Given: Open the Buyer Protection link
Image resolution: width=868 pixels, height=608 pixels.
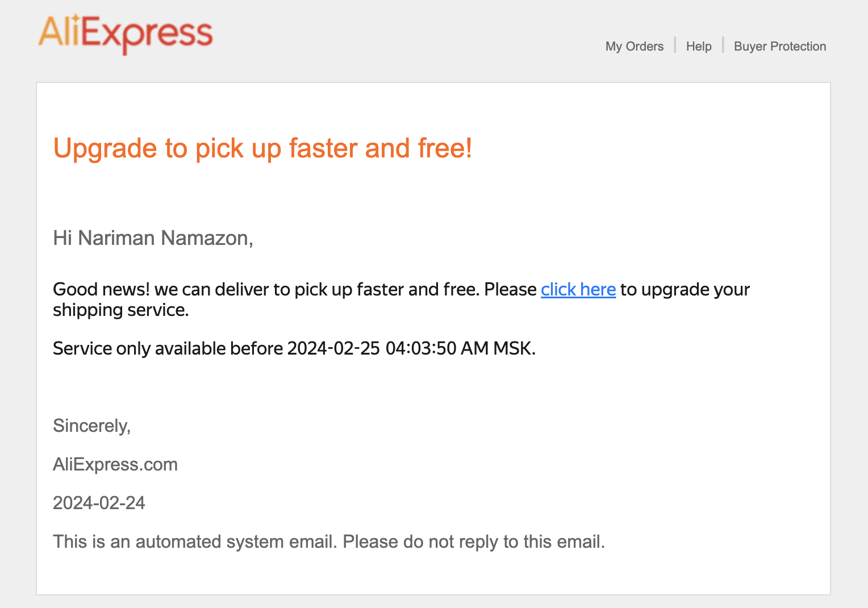Looking at the screenshot, I should (x=780, y=47).
